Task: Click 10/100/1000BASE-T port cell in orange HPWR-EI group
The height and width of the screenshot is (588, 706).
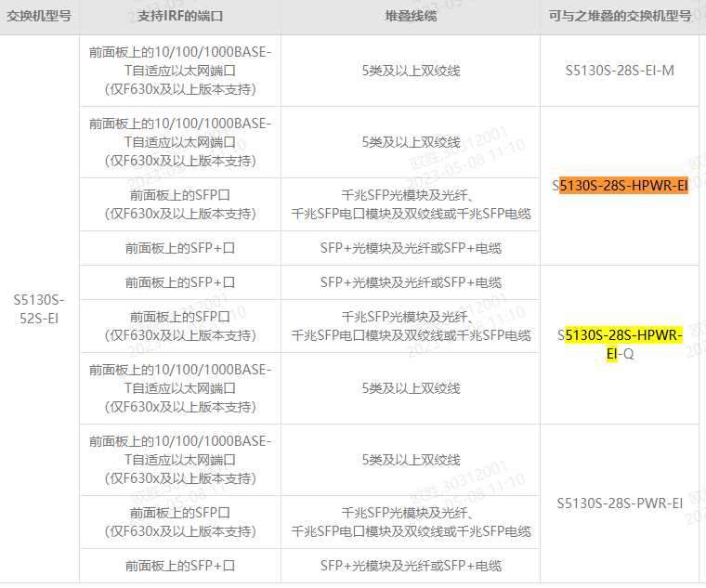Action: point(180,142)
